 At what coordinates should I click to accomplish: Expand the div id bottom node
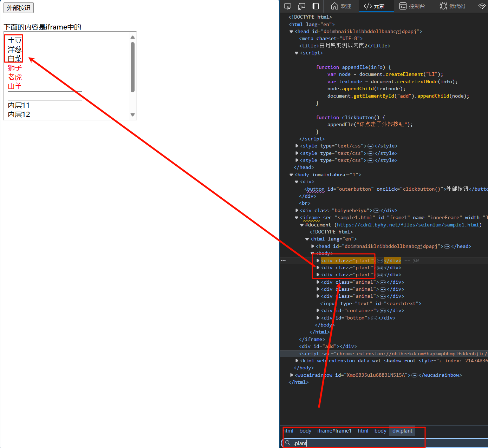click(x=318, y=318)
